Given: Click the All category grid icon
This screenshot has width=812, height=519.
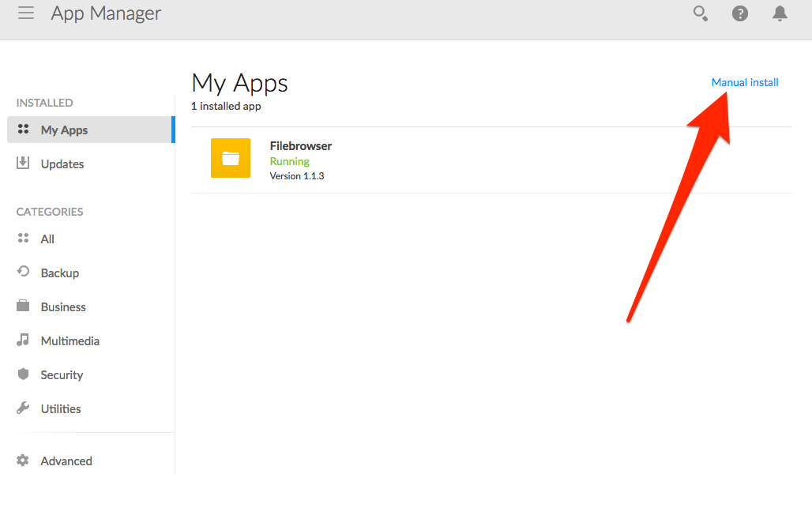Looking at the screenshot, I should 24,238.
